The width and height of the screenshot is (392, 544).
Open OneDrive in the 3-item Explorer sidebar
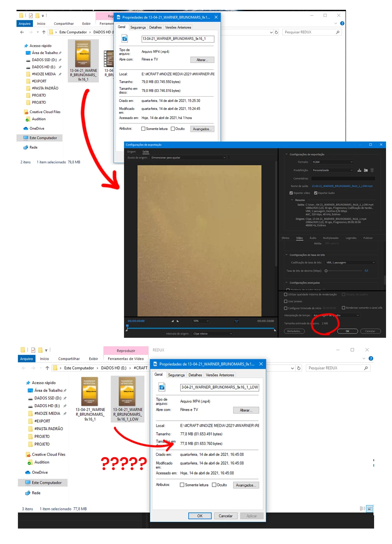(40, 472)
